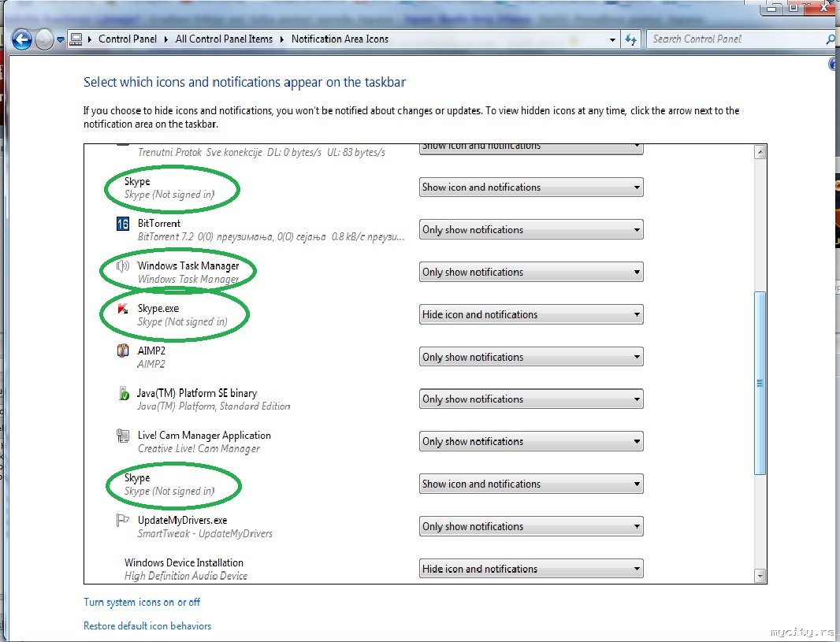Click the Live! Cam Manager Application icon
The image size is (840, 642).
123,436
